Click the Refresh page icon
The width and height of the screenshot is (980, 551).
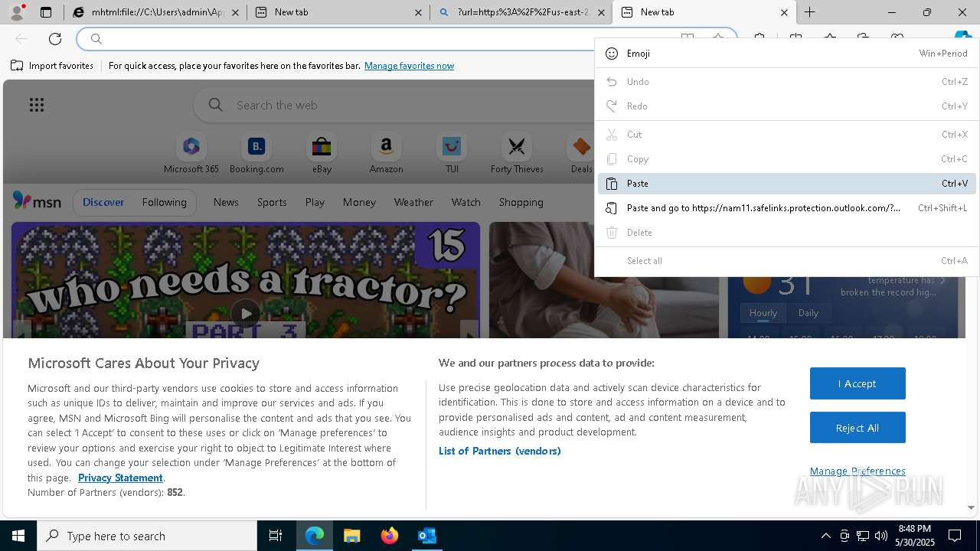tap(55, 38)
